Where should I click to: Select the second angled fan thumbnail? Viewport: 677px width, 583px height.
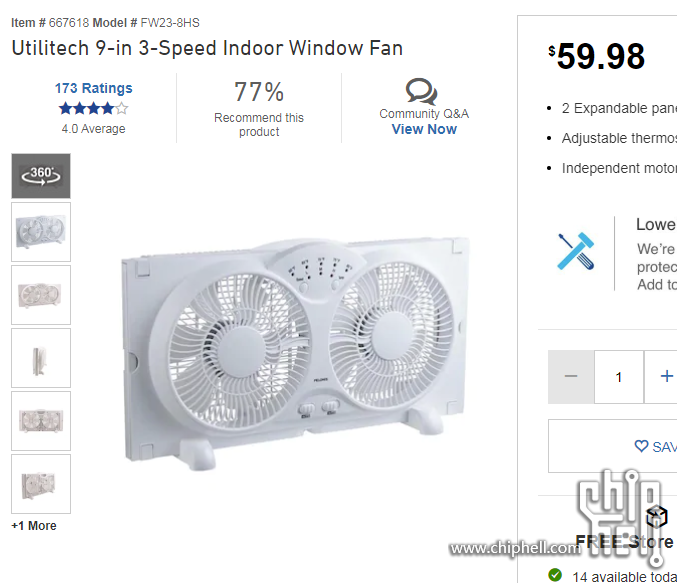[41, 295]
